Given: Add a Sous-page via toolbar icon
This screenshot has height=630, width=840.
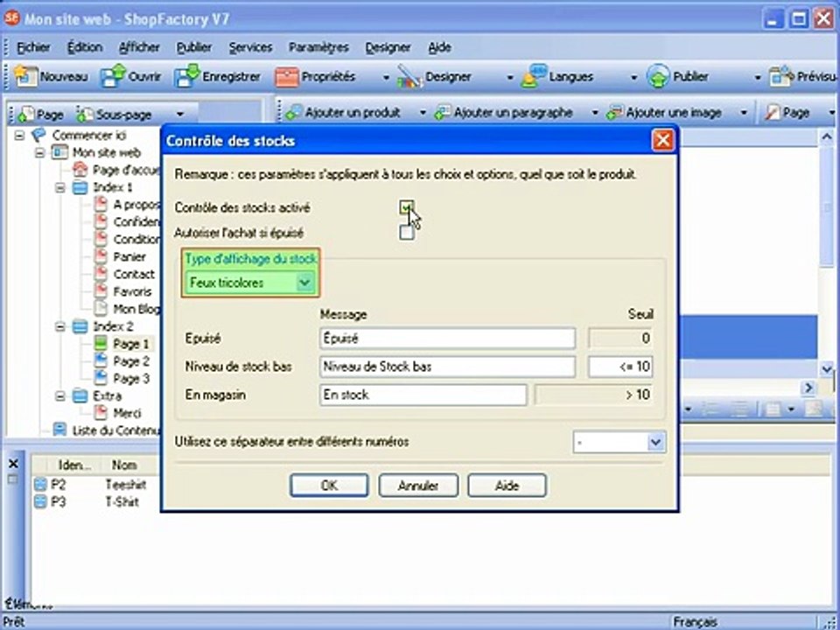Looking at the screenshot, I should tap(85, 114).
